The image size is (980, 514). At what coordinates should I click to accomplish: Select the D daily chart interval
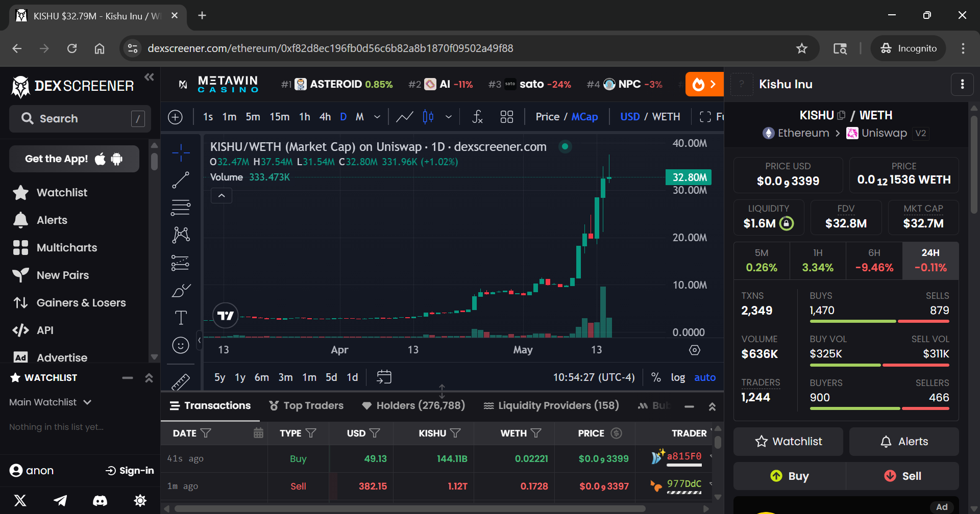(x=344, y=117)
